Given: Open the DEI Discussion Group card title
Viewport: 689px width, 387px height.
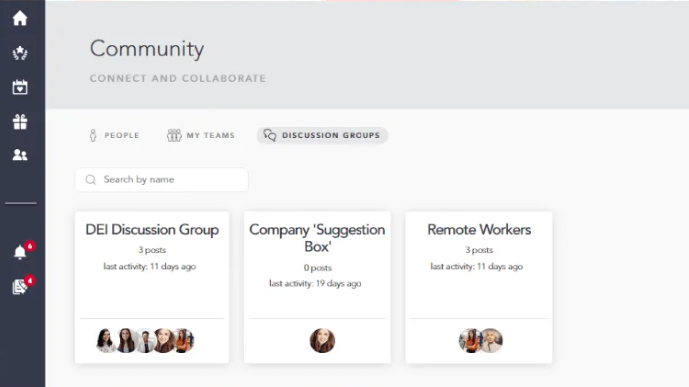Looking at the screenshot, I should 152,230.
